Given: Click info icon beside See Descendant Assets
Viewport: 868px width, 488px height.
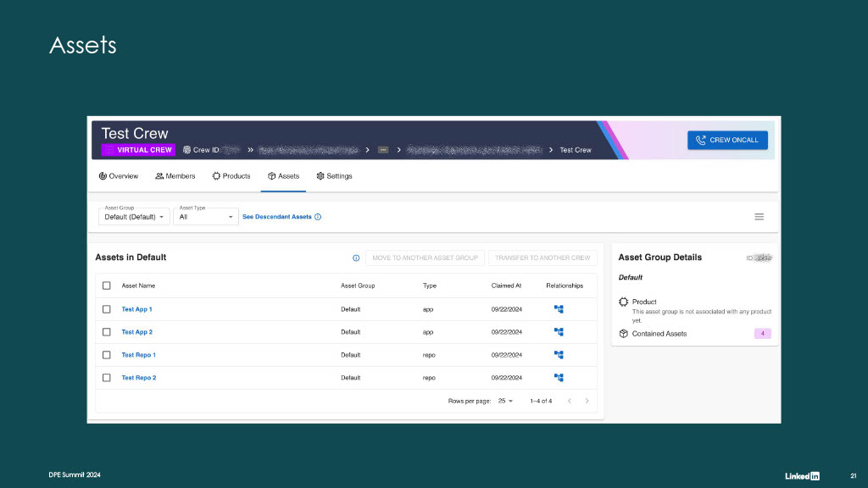Looking at the screenshot, I should coord(318,217).
